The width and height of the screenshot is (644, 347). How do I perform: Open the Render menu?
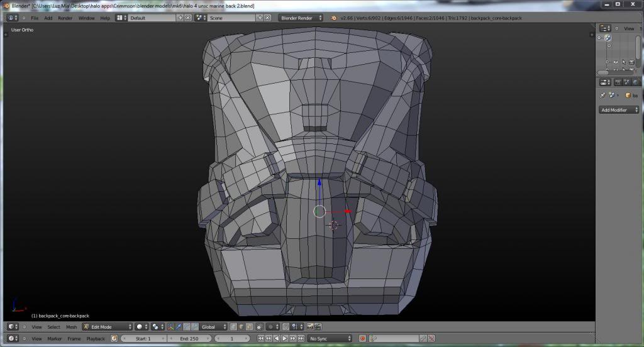point(65,18)
